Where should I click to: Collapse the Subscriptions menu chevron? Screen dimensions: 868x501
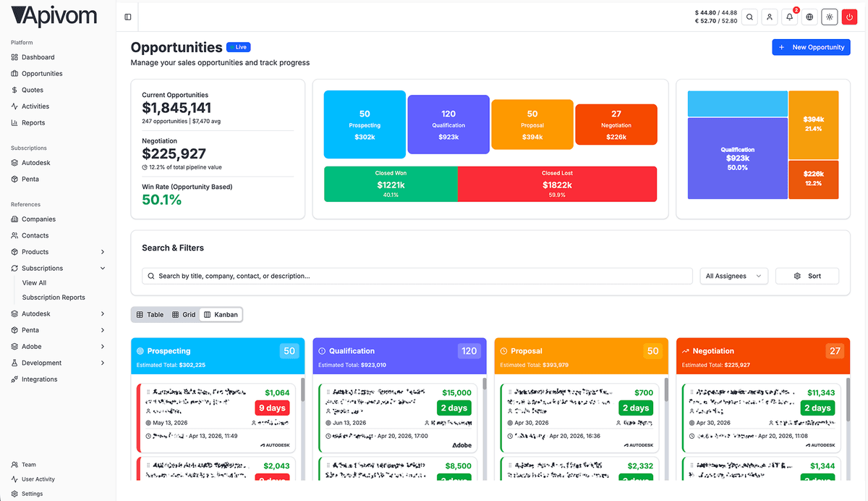click(x=103, y=269)
